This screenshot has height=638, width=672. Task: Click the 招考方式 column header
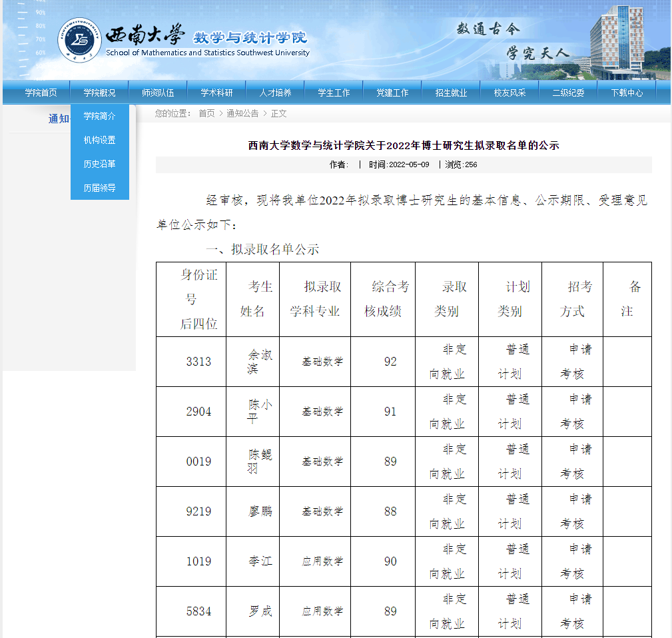click(x=572, y=299)
